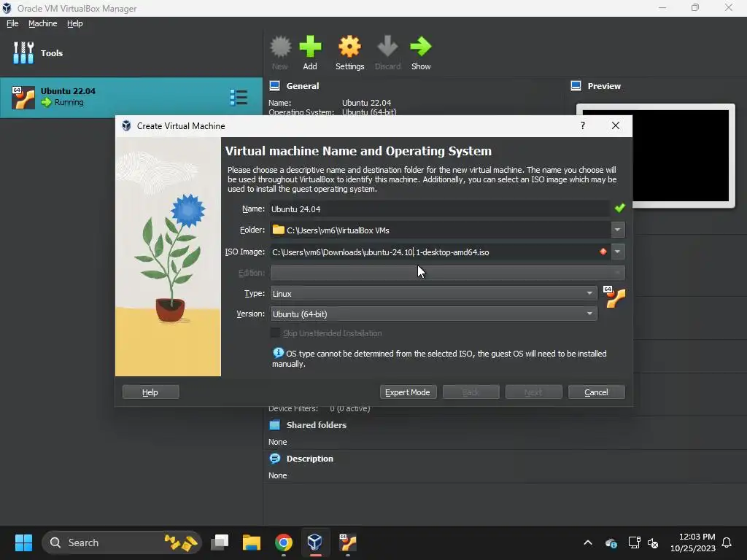Click the OneDrive cloud tray icon

click(x=611, y=542)
